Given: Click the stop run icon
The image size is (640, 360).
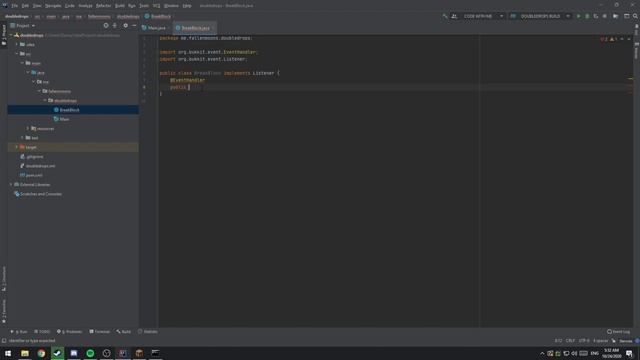Looking at the screenshot, I should [x=604, y=16].
